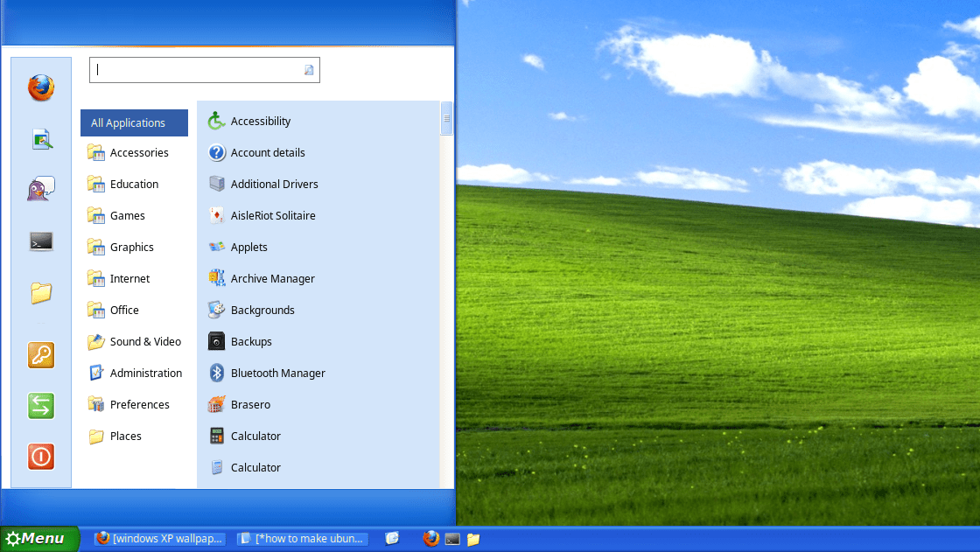Open the Places category
This screenshot has height=552, width=980.
click(135, 436)
